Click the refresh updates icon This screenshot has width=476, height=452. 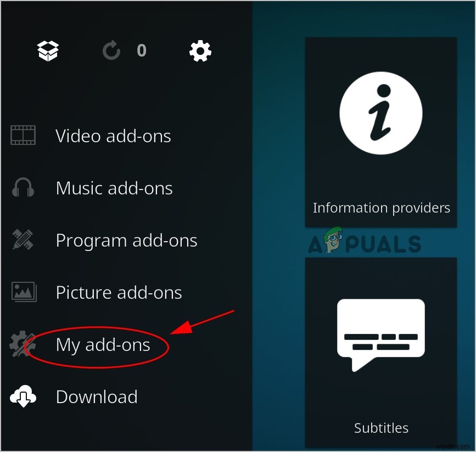click(111, 51)
